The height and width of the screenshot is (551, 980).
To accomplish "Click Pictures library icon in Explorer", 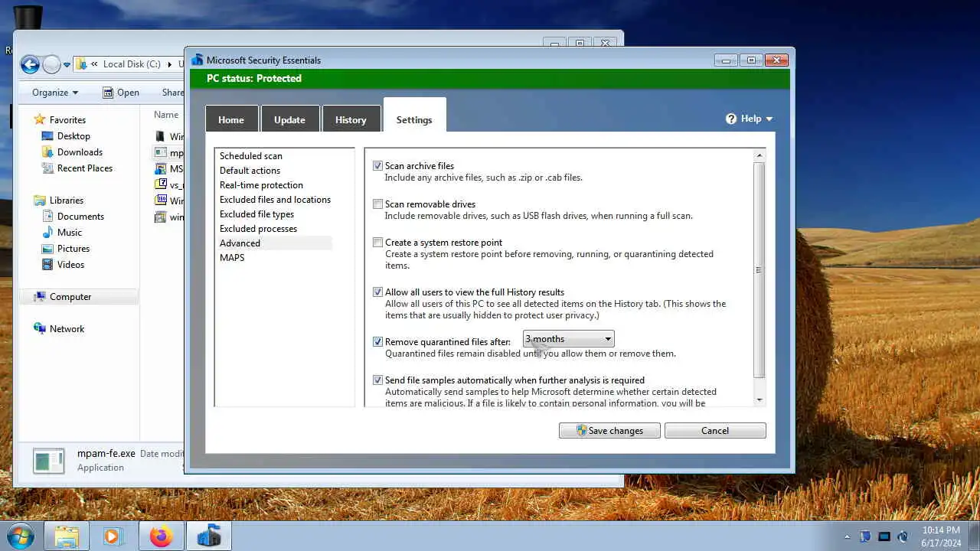I will click(47, 249).
